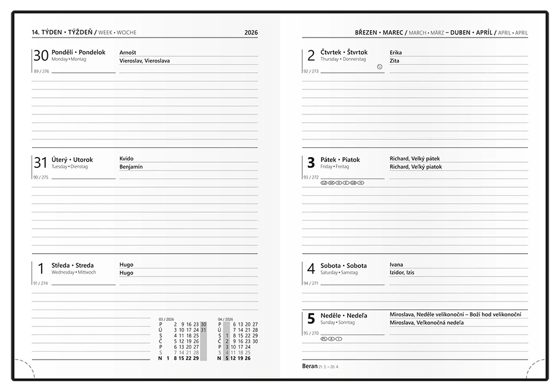Click the CZ country oval under Friday
Screen dimensions: 560x392
324,183
